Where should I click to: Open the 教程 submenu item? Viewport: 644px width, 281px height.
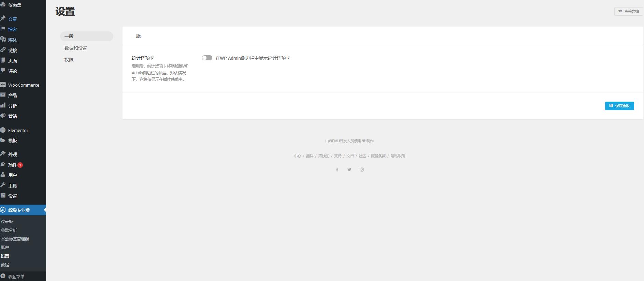click(5, 265)
